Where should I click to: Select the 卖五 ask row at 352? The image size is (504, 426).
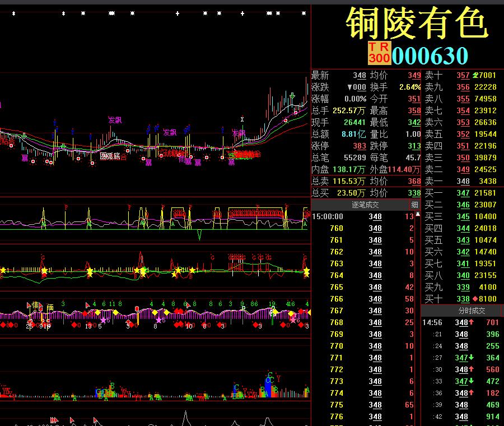[x=461, y=134]
